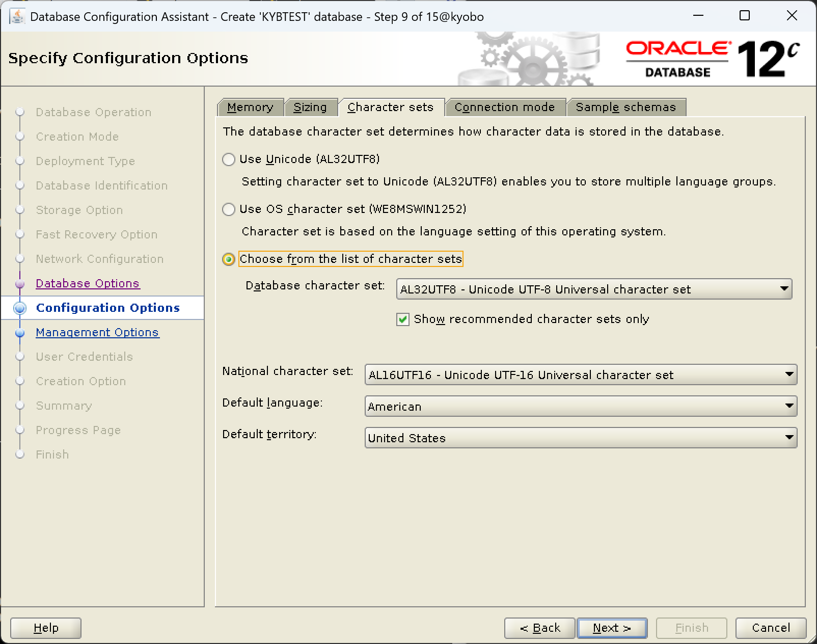Go to the Next step

coord(612,628)
